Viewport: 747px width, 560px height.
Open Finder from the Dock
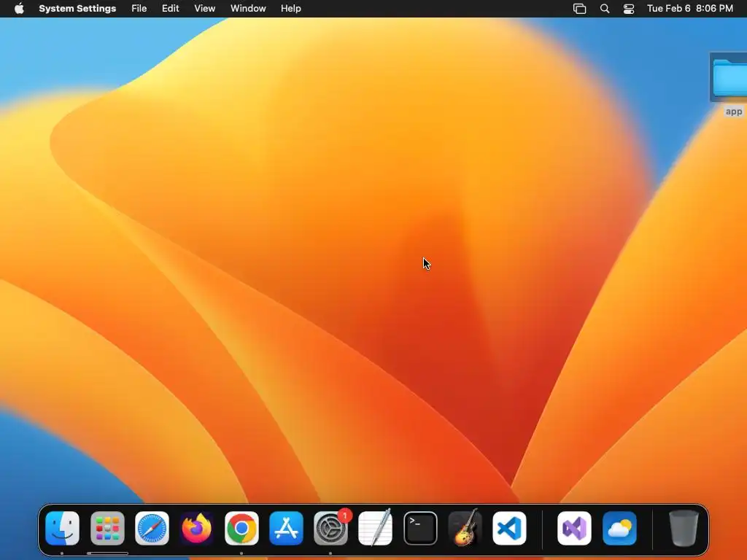point(63,528)
